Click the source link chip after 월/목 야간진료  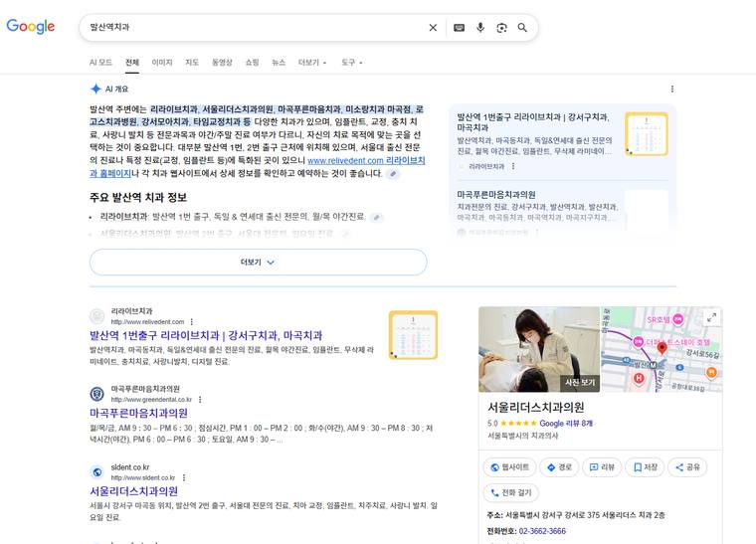click(377, 218)
